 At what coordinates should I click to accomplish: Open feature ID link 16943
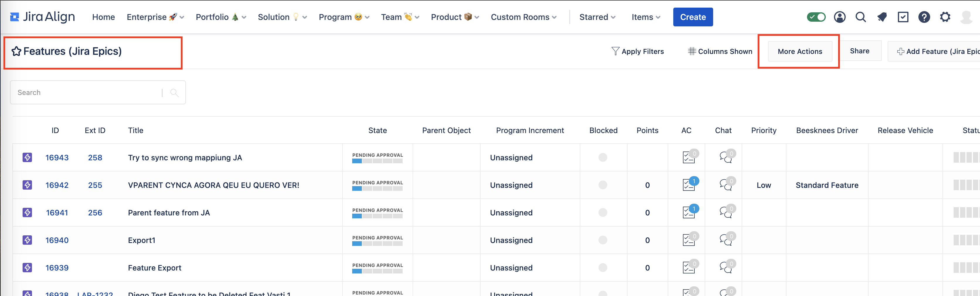coord(57,158)
